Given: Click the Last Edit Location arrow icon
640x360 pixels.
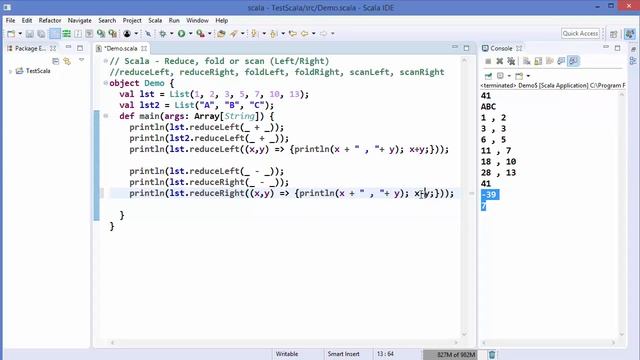Looking at the screenshot, I should pyautogui.click(x=293, y=33).
